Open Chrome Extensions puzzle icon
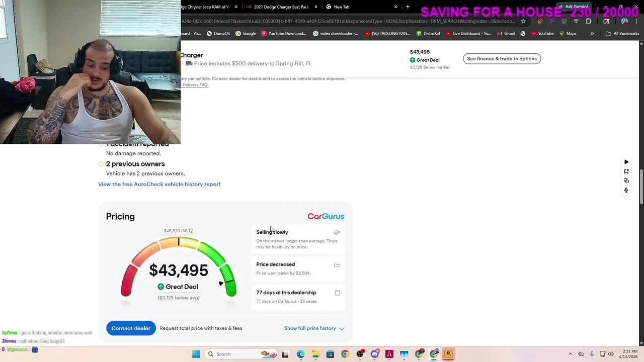The image size is (644, 362). pos(588,21)
